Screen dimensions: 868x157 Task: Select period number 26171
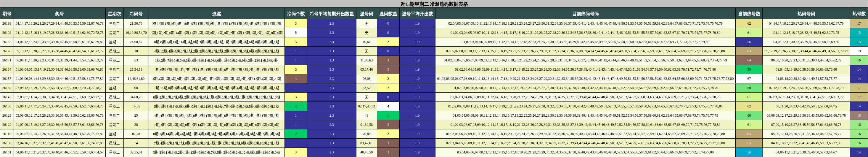tap(7, 61)
